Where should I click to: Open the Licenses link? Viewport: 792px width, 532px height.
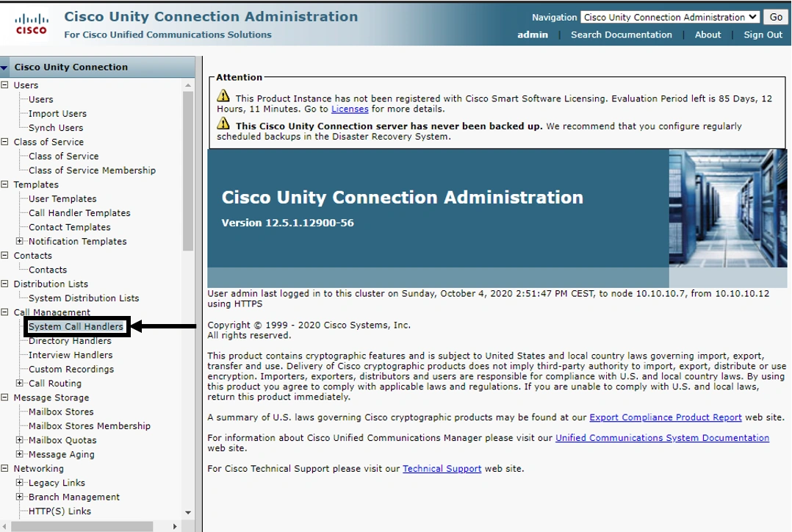[x=350, y=109]
